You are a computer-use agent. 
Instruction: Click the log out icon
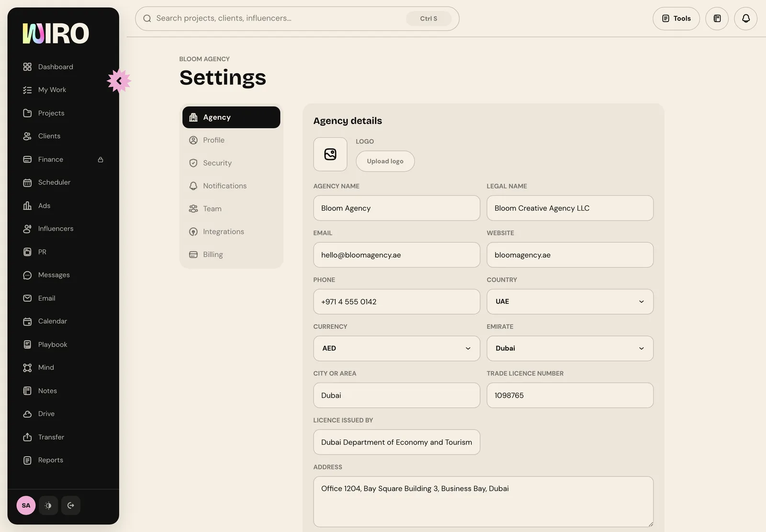click(x=71, y=505)
